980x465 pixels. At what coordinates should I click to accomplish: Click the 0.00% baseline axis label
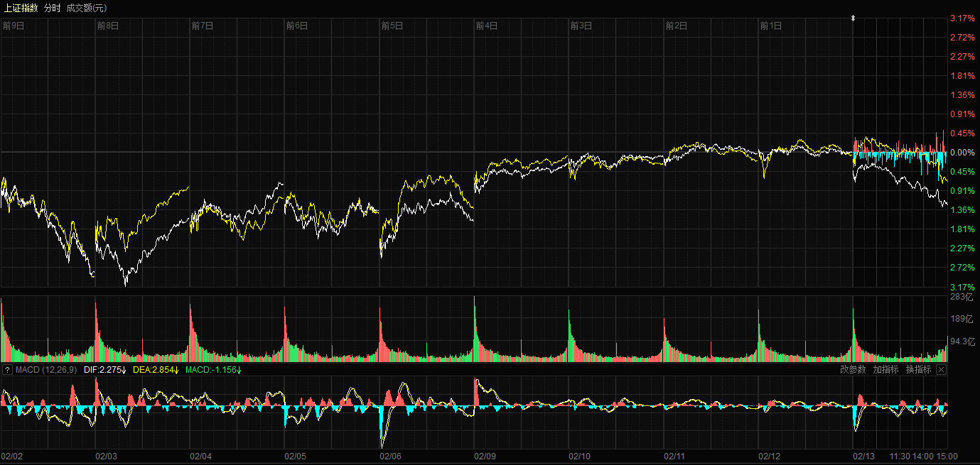pos(962,153)
